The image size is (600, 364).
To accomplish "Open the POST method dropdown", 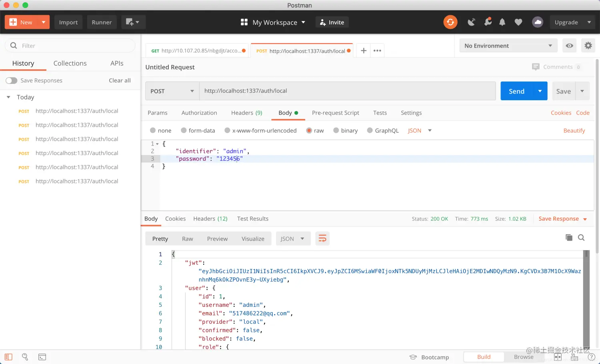I will [x=172, y=91].
